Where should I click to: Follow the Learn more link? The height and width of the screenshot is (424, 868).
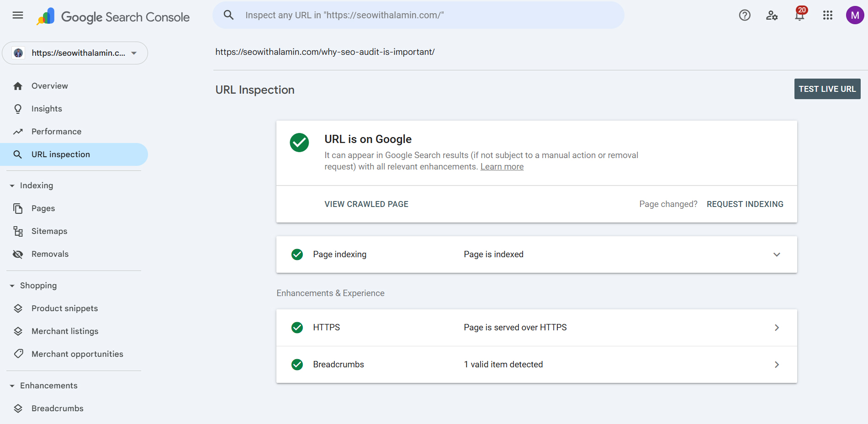pos(502,167)
